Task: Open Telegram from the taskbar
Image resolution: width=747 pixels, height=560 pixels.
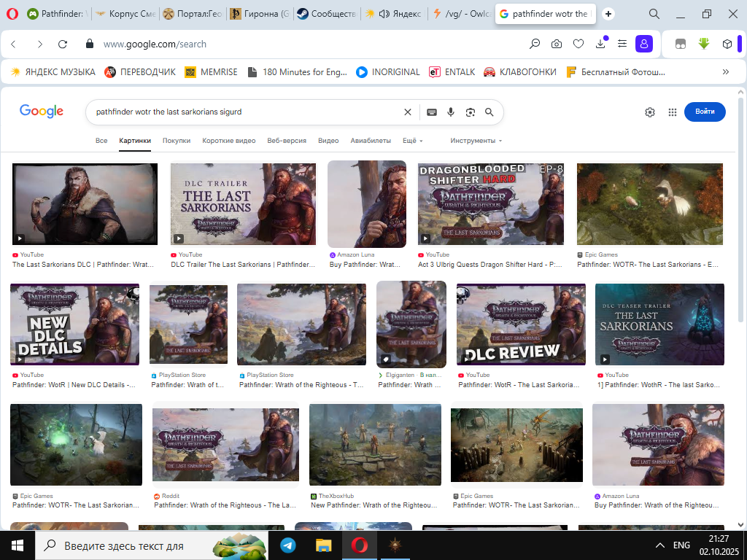Action: [287, 545]
